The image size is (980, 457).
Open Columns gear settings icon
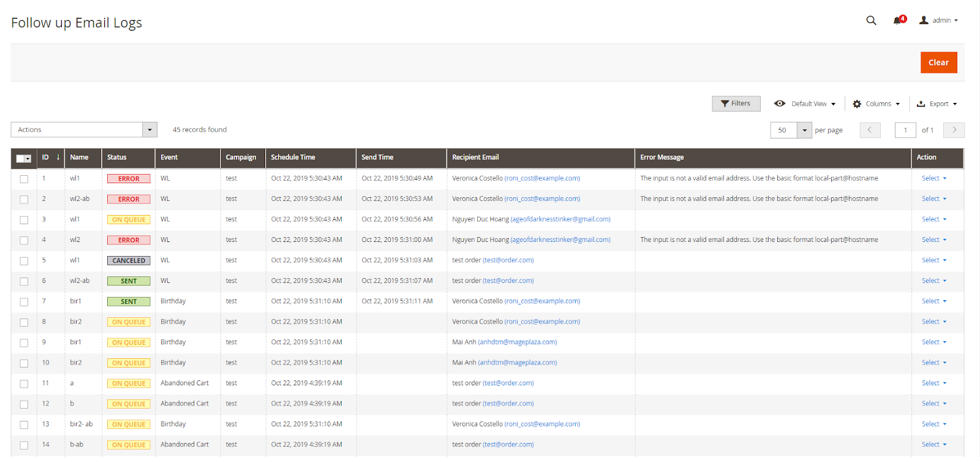tap(857, 104)
